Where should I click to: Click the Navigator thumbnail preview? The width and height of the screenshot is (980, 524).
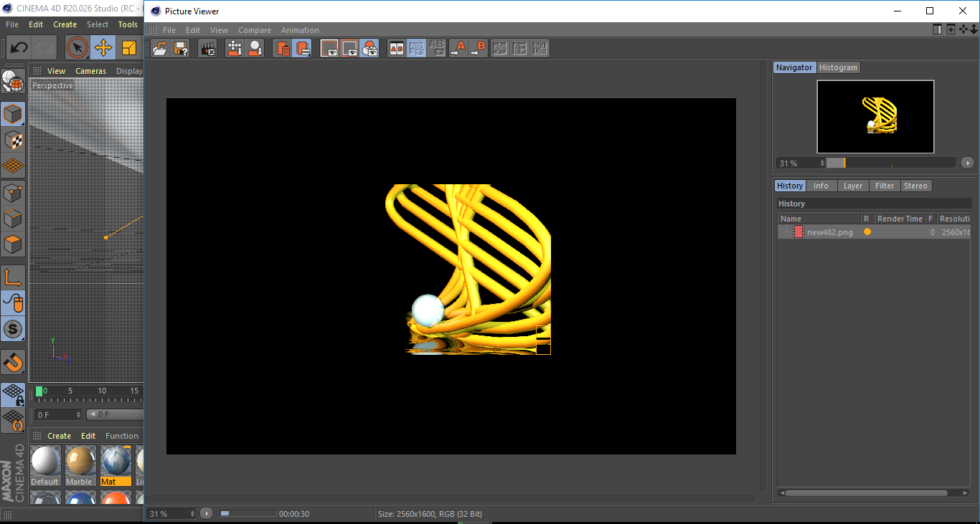coord(875,116)
